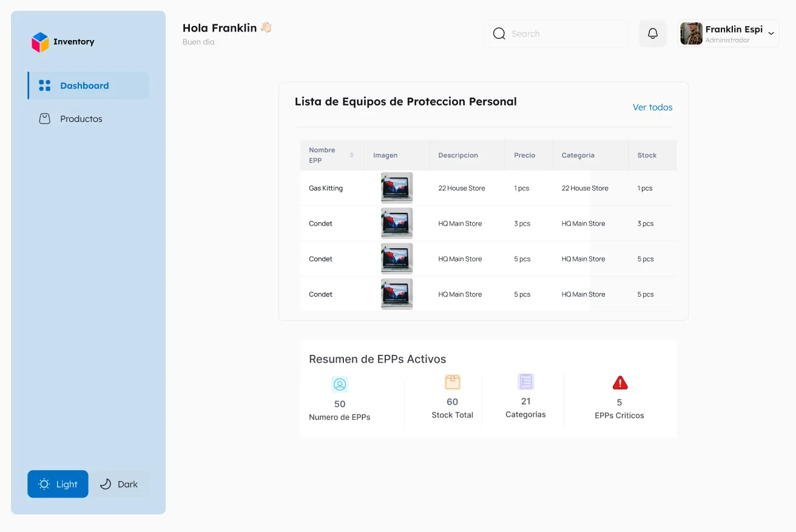This screenshot has height=532, width=796.
Task: Click the moon icon for dark mode
Action: point(106,484)
